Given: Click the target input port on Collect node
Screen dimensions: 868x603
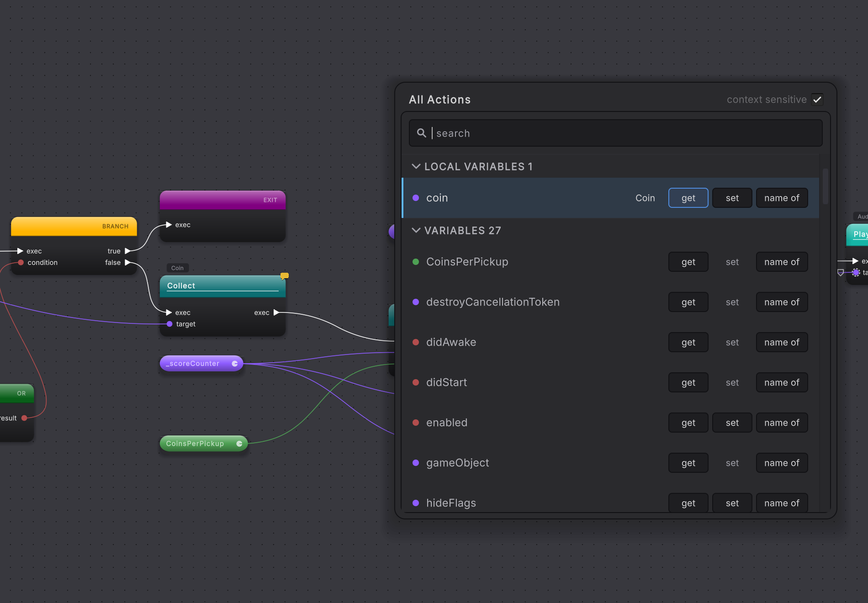Looking at the screenshot, I should tap(169, 324).
